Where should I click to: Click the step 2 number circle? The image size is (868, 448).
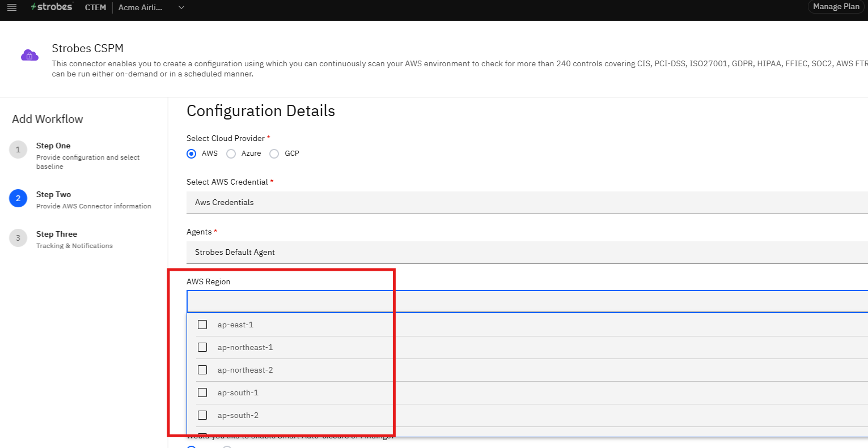tap(18, 198)
